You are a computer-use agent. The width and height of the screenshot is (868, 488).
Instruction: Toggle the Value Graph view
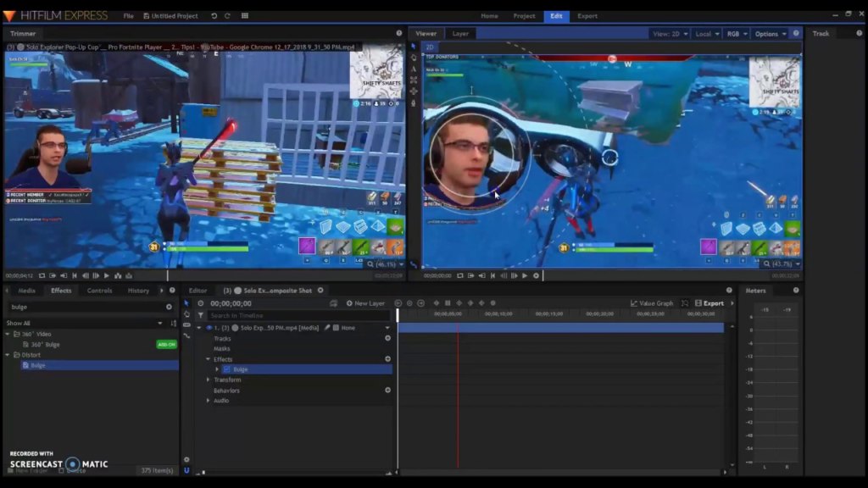click(652, 303)
